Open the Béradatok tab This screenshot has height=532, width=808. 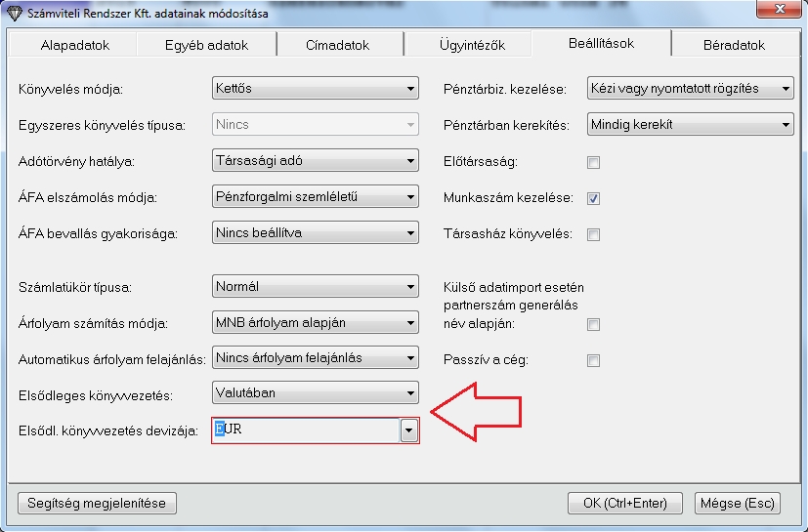pyautogui.click(x=734, y=45)
